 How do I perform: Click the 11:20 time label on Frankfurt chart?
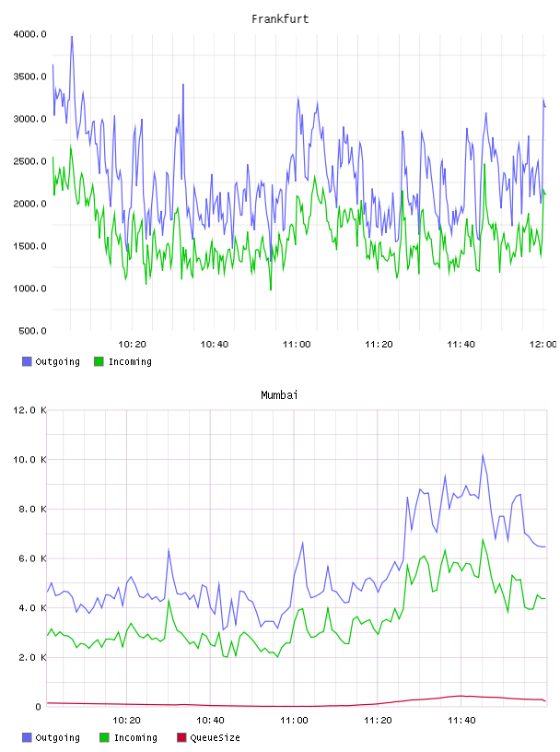click(379, 345)
